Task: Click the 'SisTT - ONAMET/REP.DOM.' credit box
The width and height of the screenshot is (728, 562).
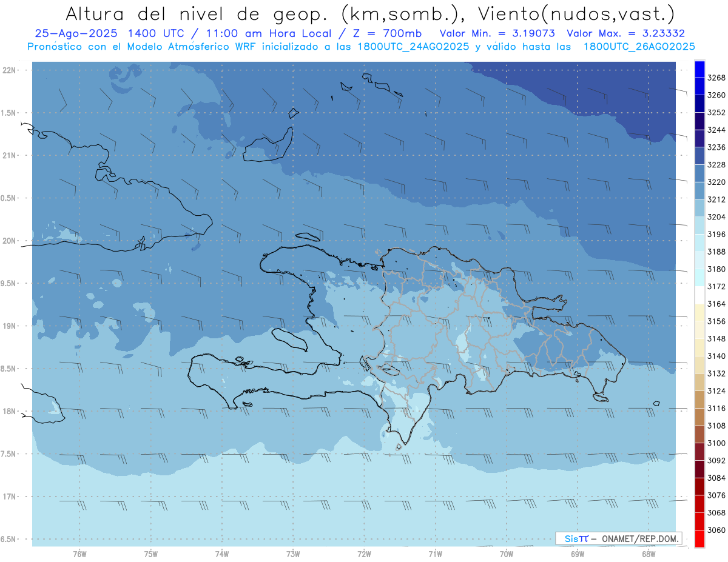Action: pyautogui.click(x=619, y=538)
